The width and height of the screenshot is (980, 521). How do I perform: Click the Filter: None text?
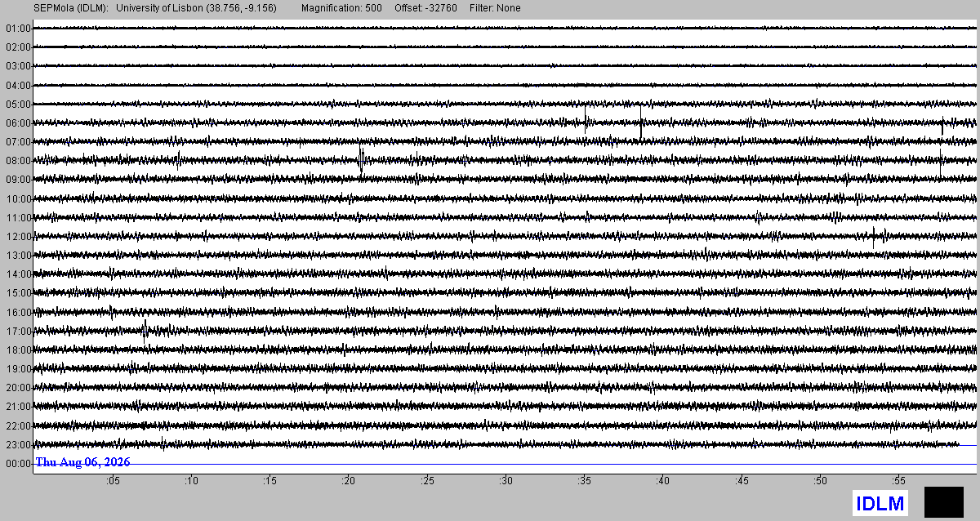coord(495,8)
